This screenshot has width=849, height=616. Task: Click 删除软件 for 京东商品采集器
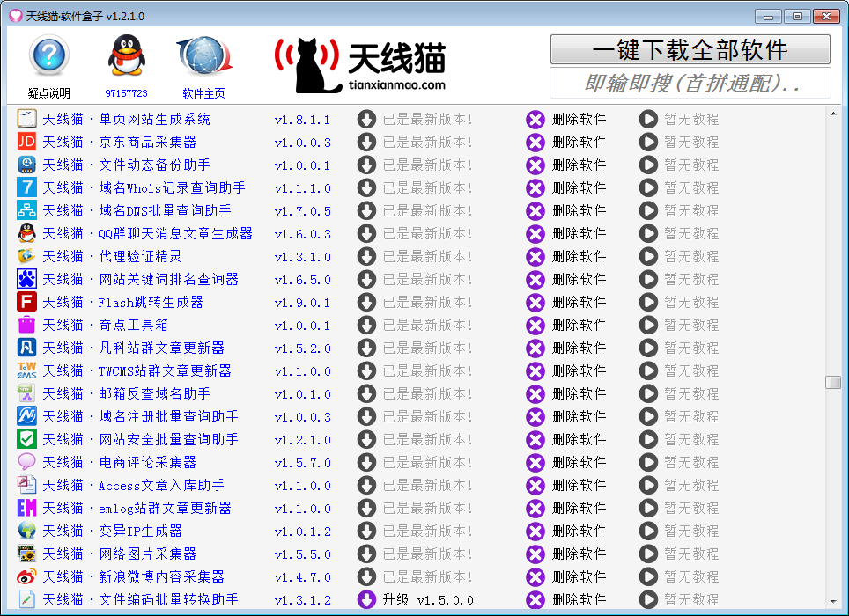[x=579, y=142]
